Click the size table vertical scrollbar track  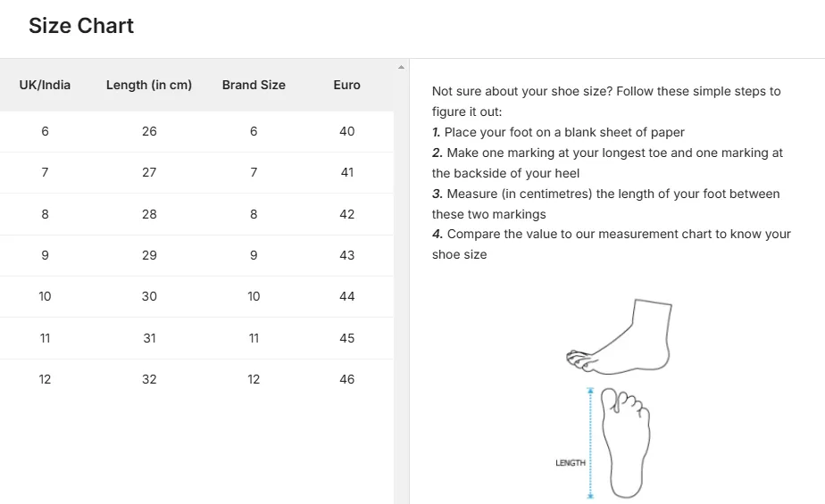click(x=401, y=284)
